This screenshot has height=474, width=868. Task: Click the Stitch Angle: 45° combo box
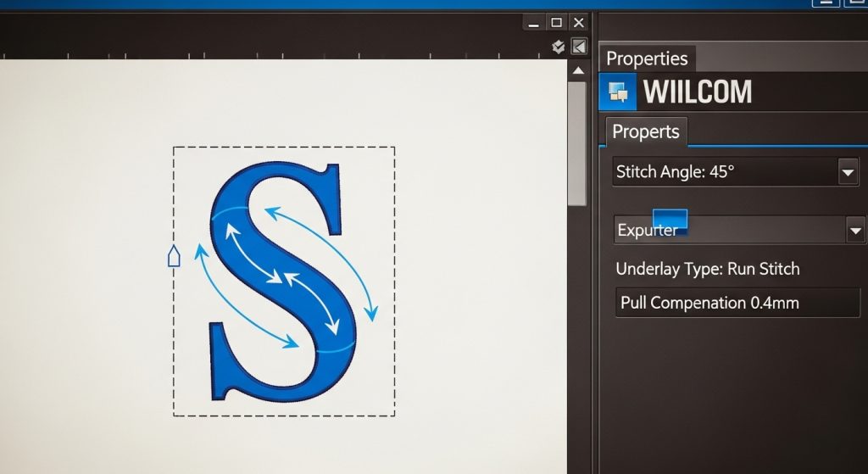(x=736, y=172)
